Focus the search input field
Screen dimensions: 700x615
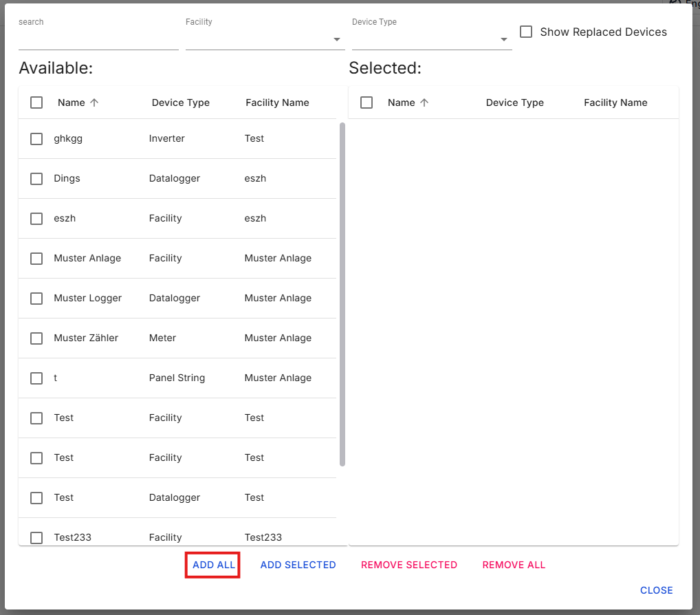pyautogui.click(x=98, y=39)
